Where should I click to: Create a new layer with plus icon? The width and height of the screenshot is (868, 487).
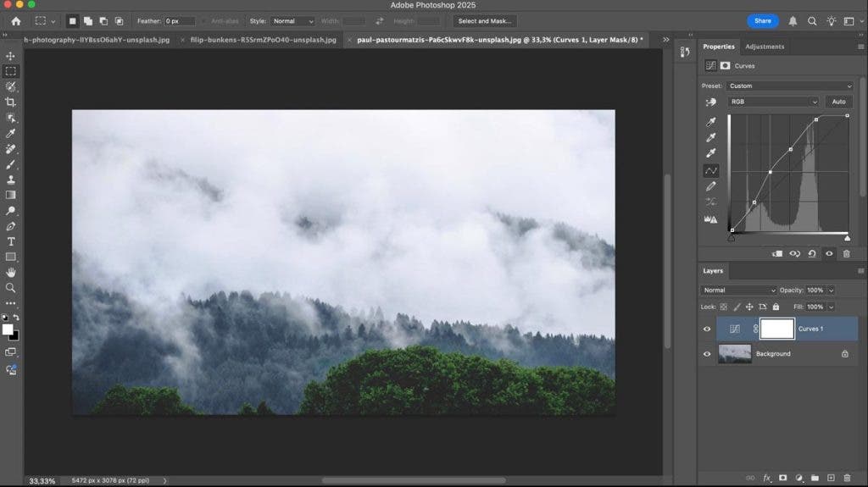pos(831,478)
